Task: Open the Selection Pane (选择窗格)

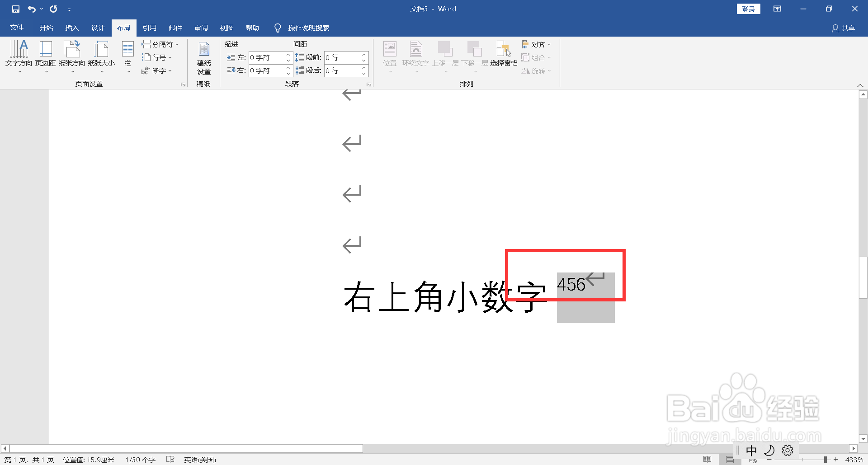Action: click(504, 54)
